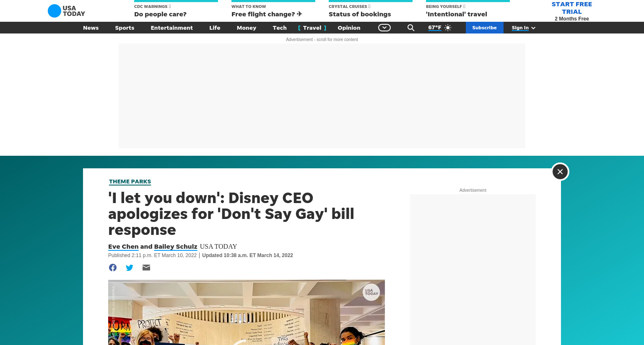This screenshot has width=644, height=345.
Task: Click the blue Subscribe button
Action: (484, 28)
